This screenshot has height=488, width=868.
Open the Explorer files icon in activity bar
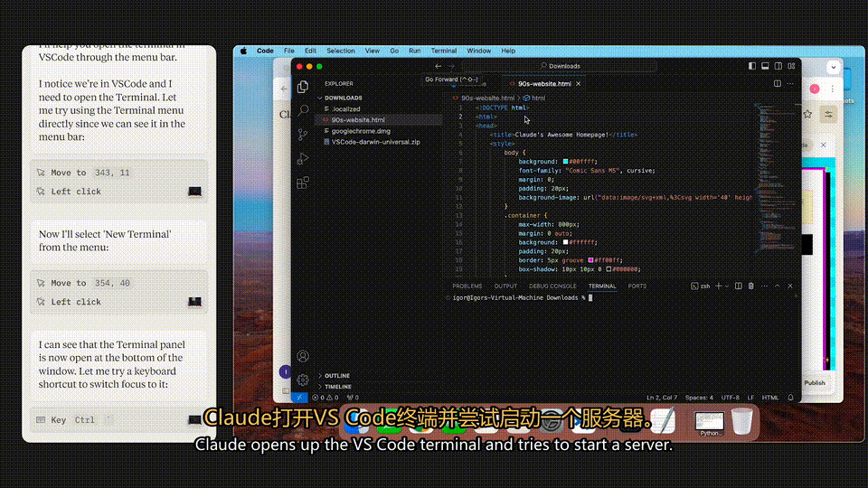pyautogui.click(x=303, y=87)
